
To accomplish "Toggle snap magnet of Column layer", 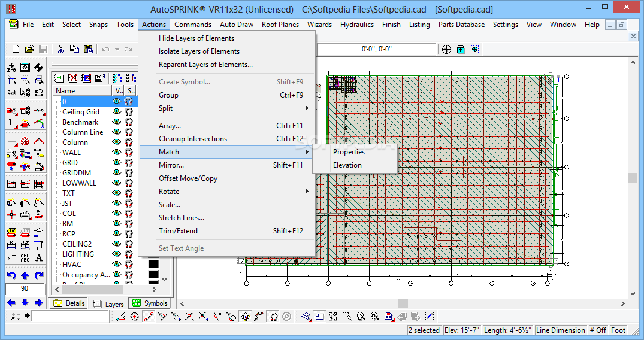I will pos(129,142).
